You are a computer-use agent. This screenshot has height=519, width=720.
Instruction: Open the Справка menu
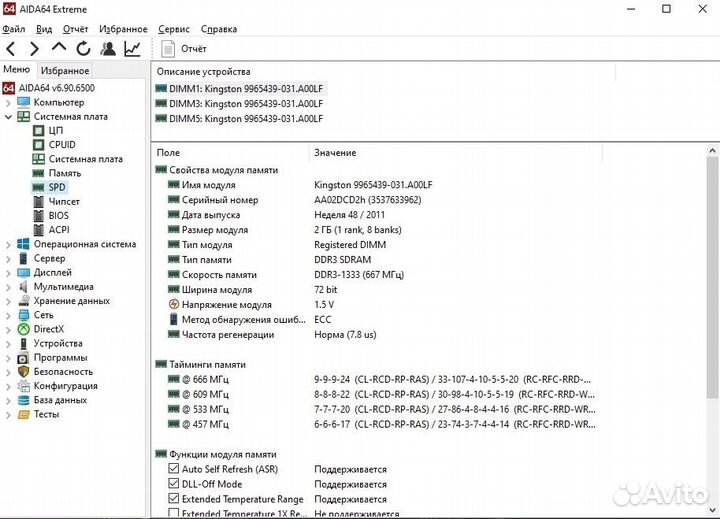219,29
